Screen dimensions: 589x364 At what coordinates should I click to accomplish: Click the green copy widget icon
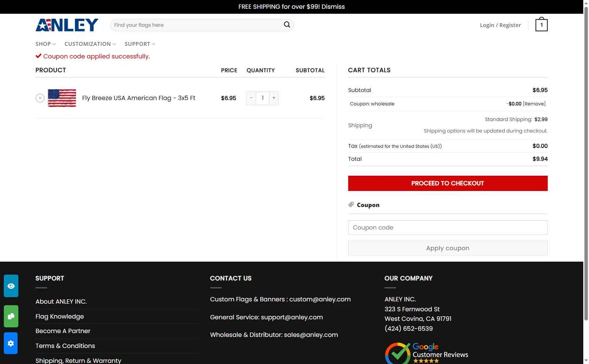click(x=11, y=316)
